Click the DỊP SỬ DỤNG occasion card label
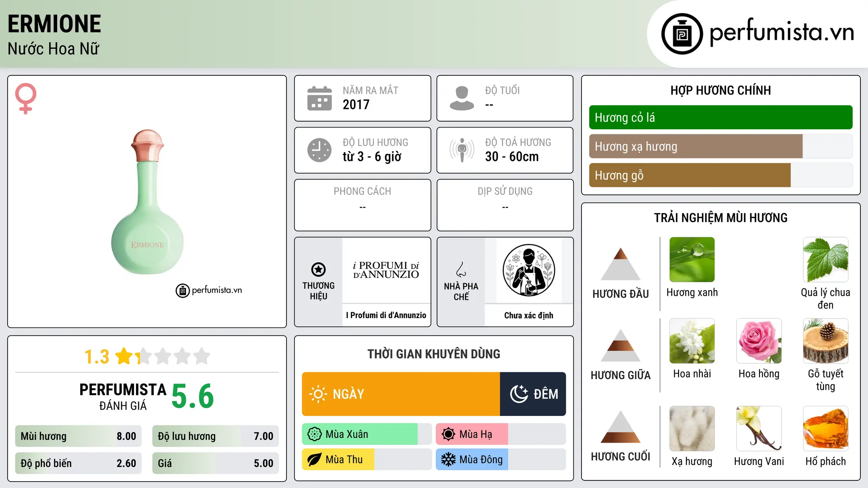The width and height of the screenshot is (868, 488). (x=505, y=191)
